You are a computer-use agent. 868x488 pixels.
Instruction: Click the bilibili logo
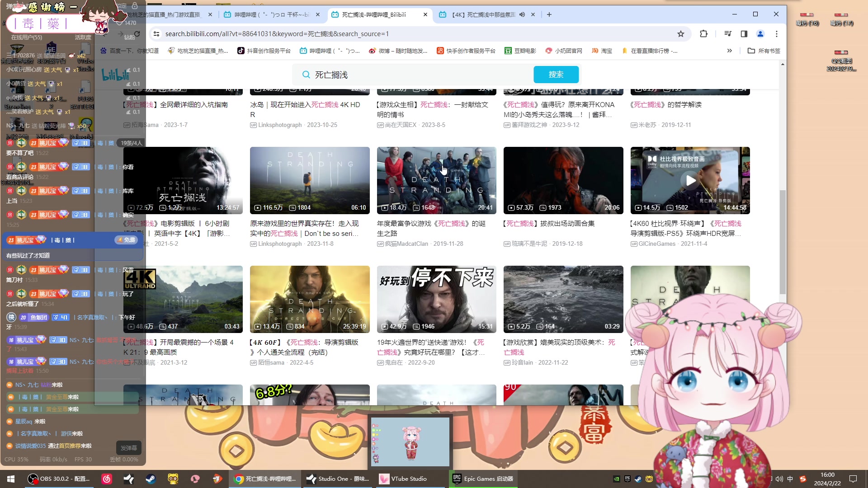[x=115, y=75]
